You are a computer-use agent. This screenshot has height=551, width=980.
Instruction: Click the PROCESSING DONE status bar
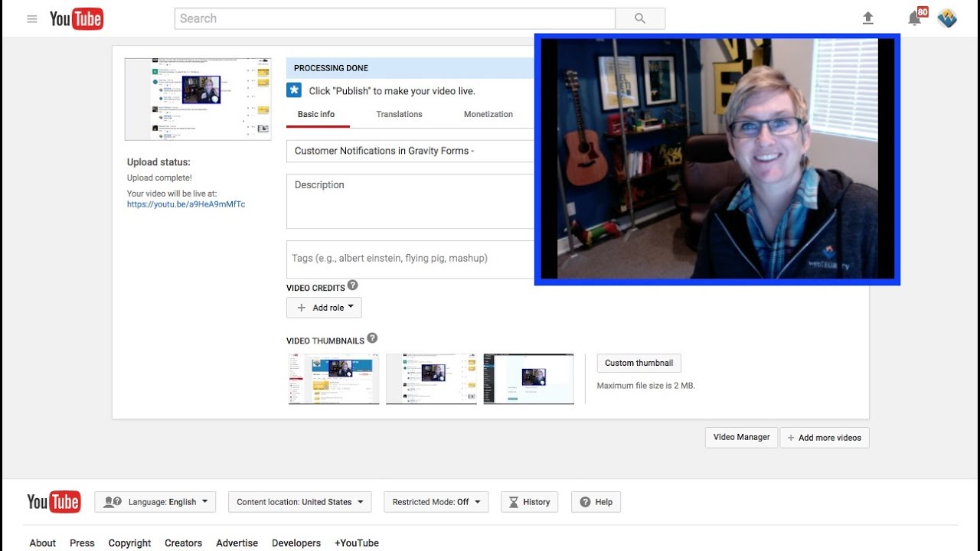pyautogui.click(x=410, y=68)
